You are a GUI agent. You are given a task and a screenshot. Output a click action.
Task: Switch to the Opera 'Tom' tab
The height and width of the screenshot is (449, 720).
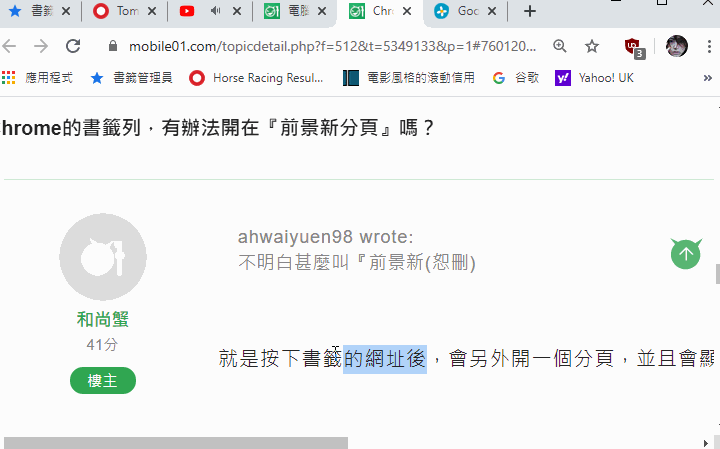coord(117,11)
